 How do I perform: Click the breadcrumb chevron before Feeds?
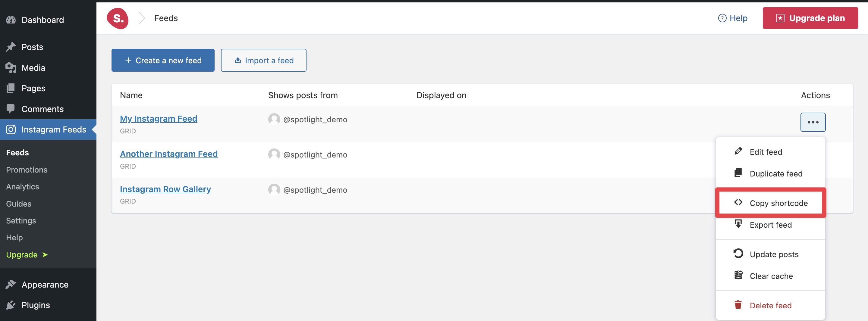click(142, 18)
